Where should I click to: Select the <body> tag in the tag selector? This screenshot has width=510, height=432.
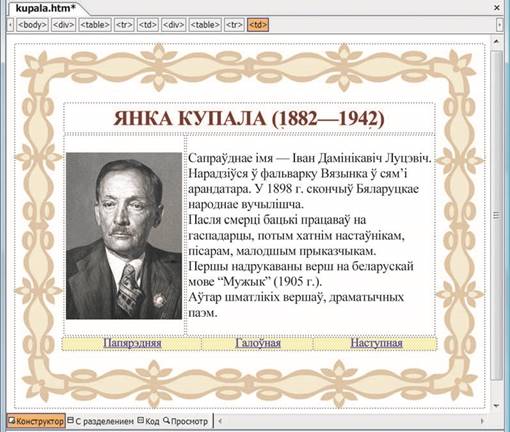click(x=32, y=25)
